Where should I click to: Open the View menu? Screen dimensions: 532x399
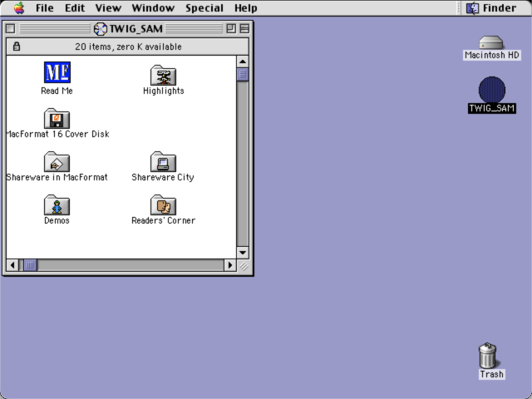coord(108,7)
